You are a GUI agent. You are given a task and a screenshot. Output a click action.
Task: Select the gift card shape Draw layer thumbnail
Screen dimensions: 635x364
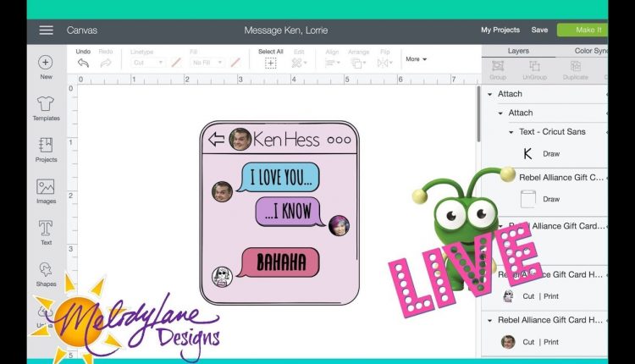point(528,199)
